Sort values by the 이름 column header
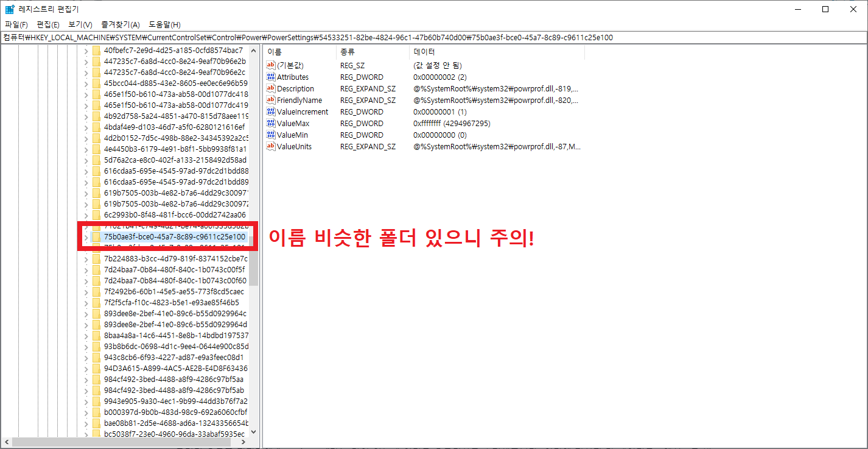The width and height of the screenshot is (868, 449). tap(299, 52)
